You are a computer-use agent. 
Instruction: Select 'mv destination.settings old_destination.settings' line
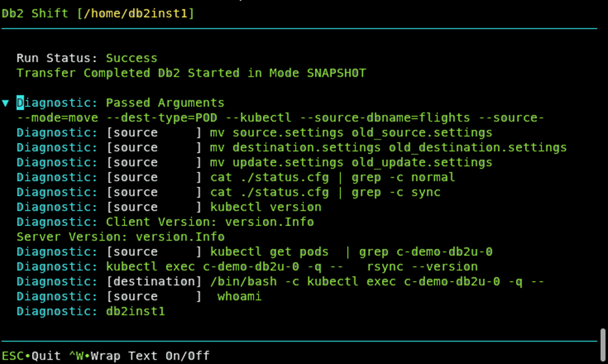point(291,147)
